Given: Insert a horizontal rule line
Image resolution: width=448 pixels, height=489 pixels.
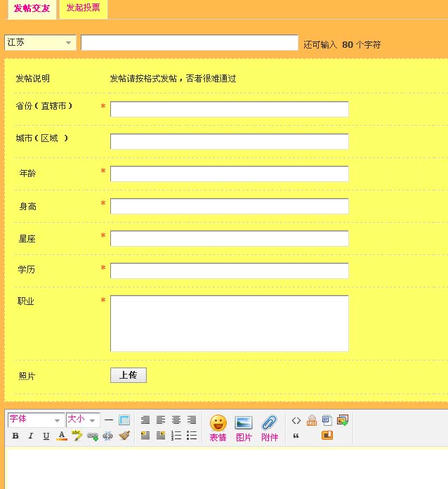Looking at the screenshot, I should 109,420.
